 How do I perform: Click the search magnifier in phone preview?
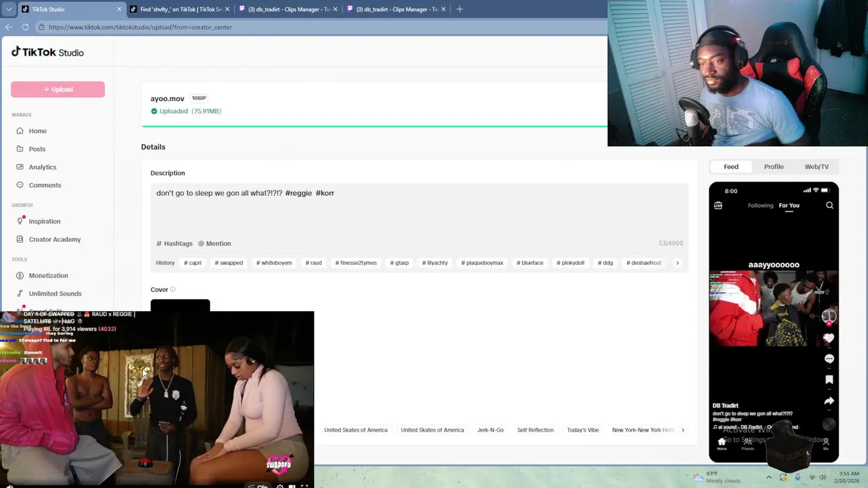coord(829,205)
